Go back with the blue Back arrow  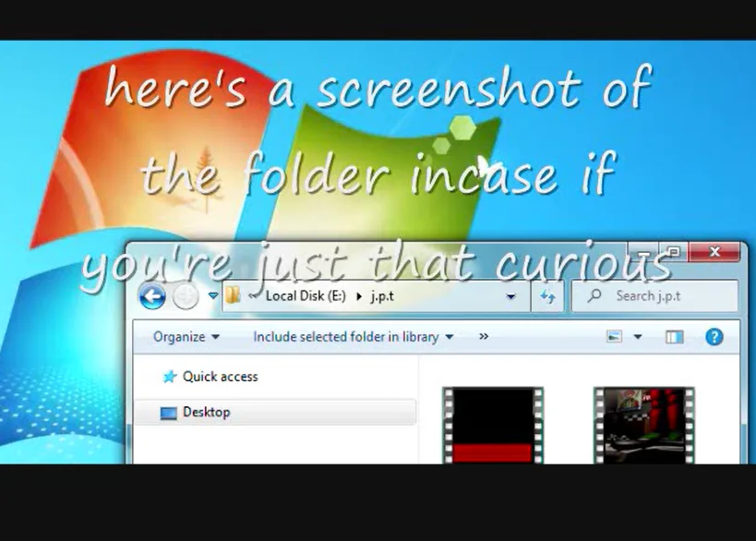click(152, 296)
